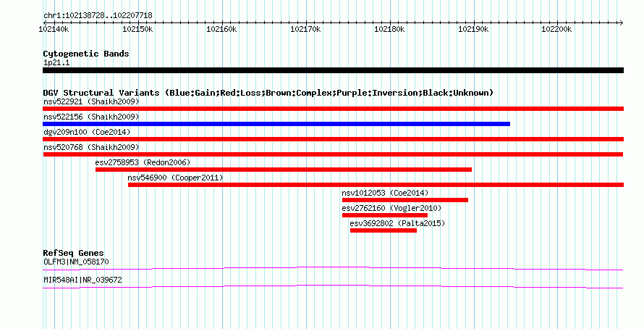
Task: Open the dgv209n100 (Coe2014) label
Action: point(87,132)
